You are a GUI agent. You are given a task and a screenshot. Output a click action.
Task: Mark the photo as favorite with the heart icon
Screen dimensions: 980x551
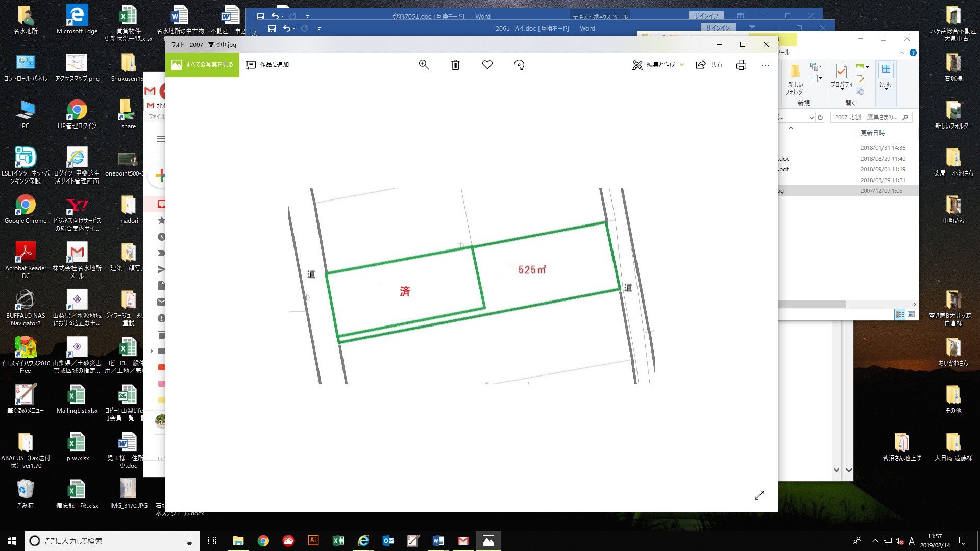click(487, 65)
